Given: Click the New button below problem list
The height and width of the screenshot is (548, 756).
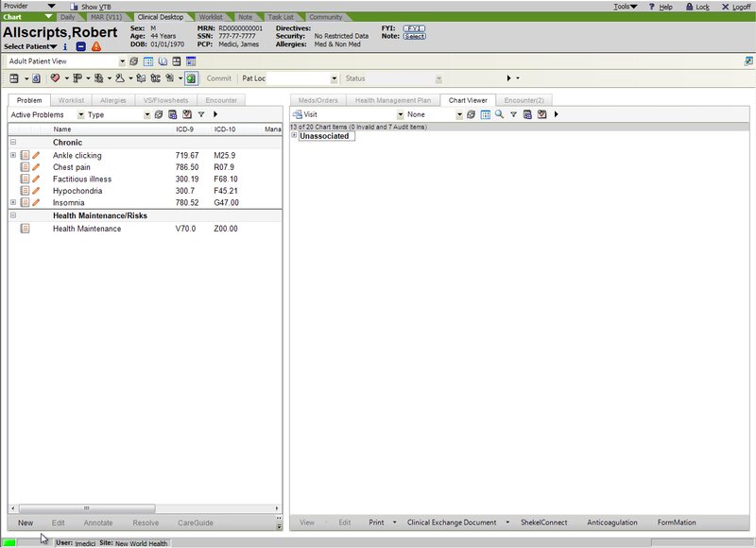Looking at the screenshot, I should pyautogui.click(x=26, y=522).
